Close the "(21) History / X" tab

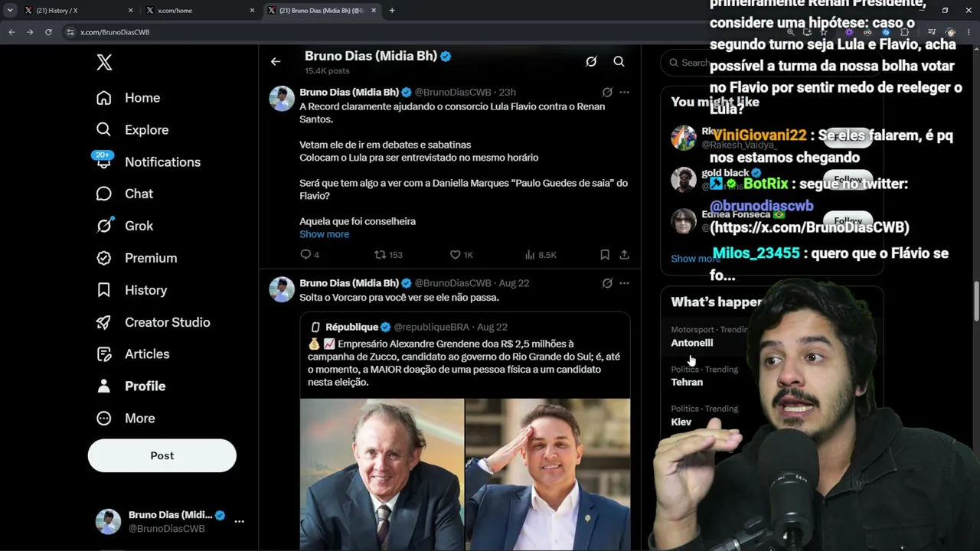pos(130,11)
